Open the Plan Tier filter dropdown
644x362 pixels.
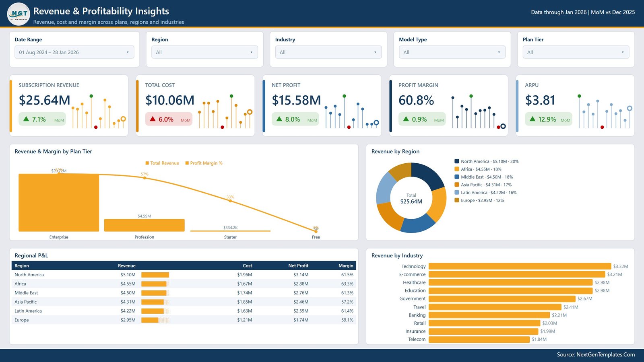click(x=576, y=52)
